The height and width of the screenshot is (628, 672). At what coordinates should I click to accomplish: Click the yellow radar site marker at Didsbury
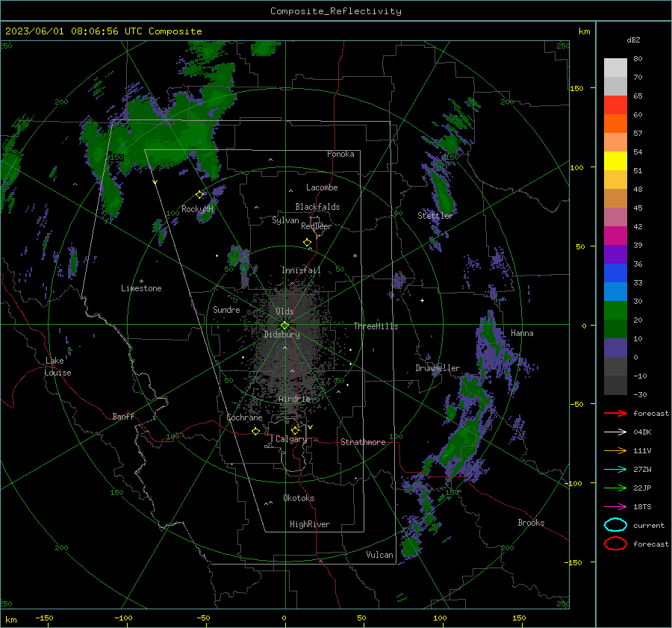(284, 326)
